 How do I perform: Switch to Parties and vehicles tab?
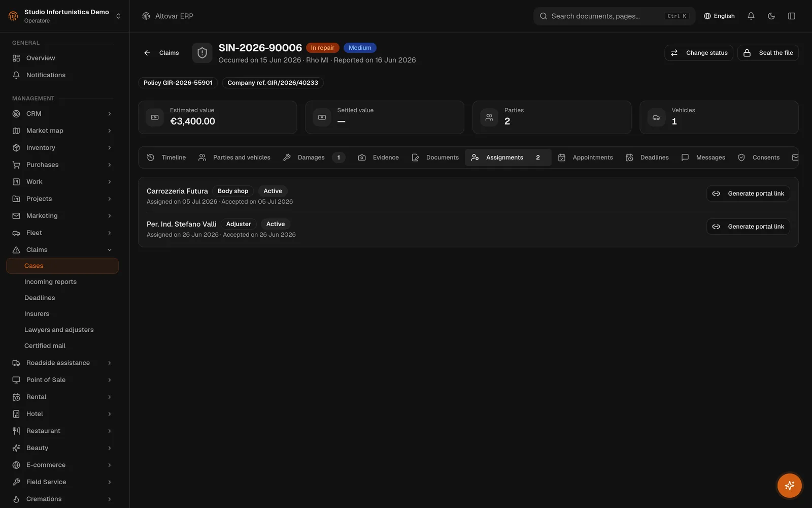click(x=234, y=157)
